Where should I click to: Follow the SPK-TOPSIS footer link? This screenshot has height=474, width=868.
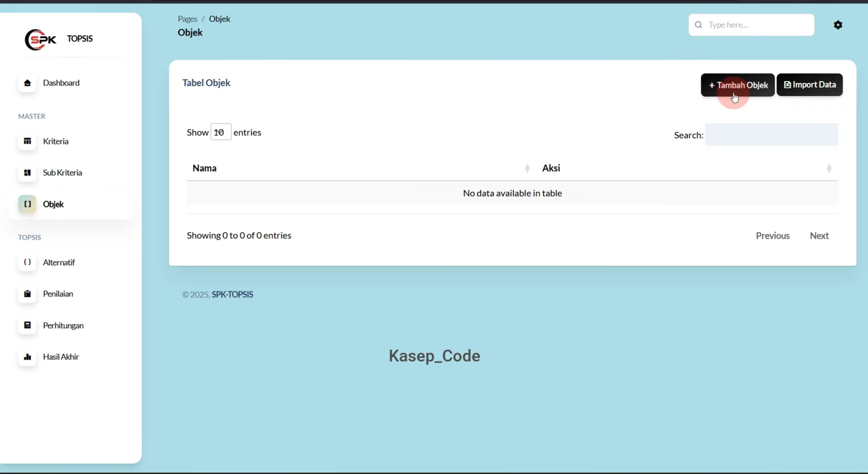[x=232, y=294]
